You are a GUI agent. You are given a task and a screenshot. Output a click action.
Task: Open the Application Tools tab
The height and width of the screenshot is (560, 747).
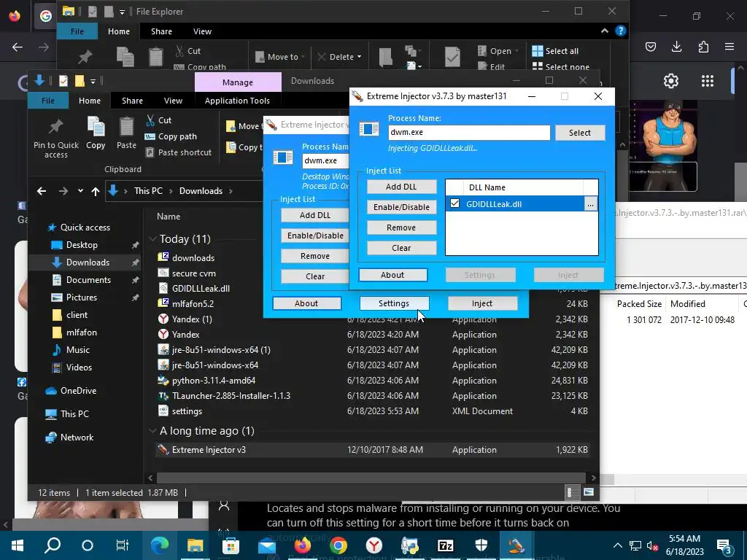(x=237, y=101)
